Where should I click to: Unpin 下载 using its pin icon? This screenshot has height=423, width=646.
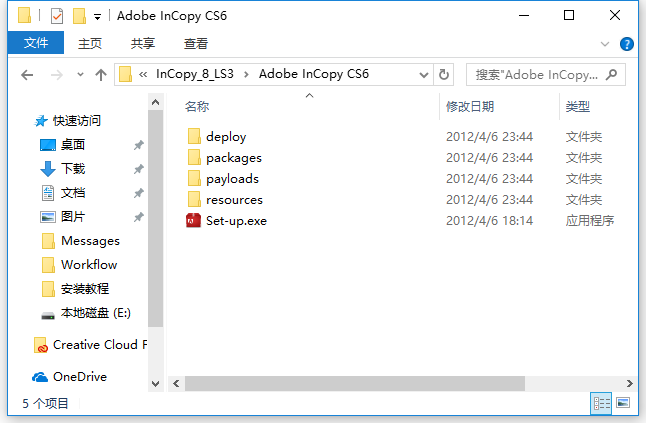139,169
